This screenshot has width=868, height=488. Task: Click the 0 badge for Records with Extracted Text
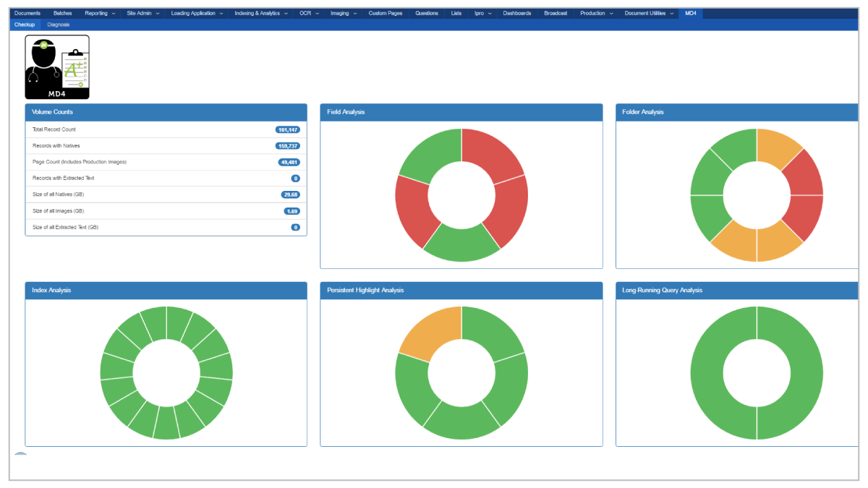pyautogui.click(x=296, y=179)
